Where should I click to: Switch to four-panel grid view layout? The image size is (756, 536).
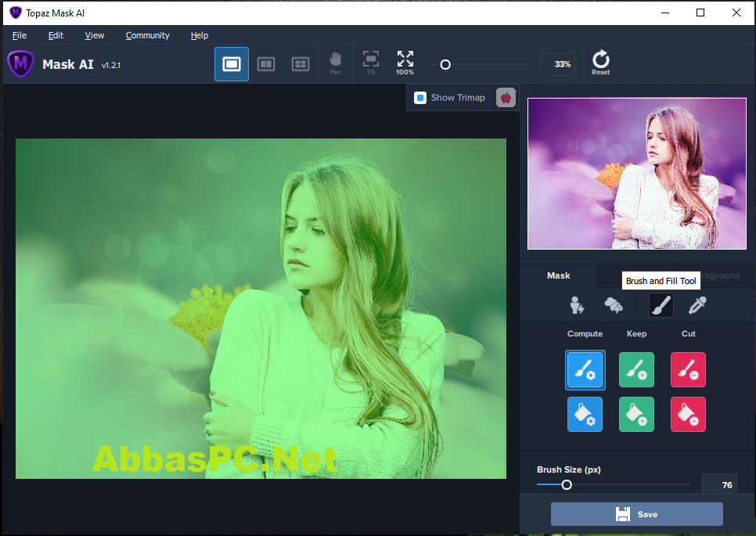(301, 64)
